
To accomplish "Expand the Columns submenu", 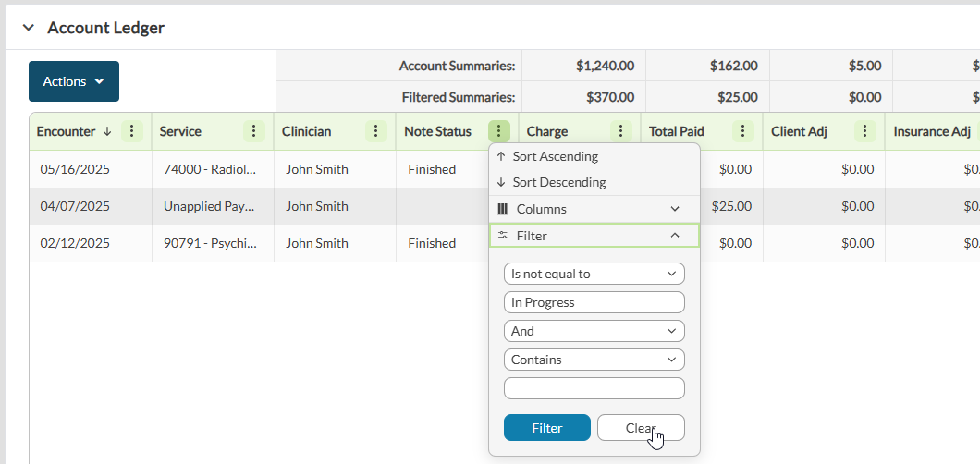I will (x=594, y=209).
